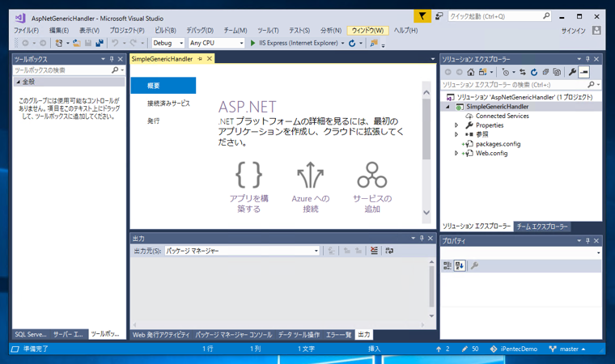This screenshot has width=615, height=364.
Task: Click the Home icon in Solution Explorer
Action: 471,72
